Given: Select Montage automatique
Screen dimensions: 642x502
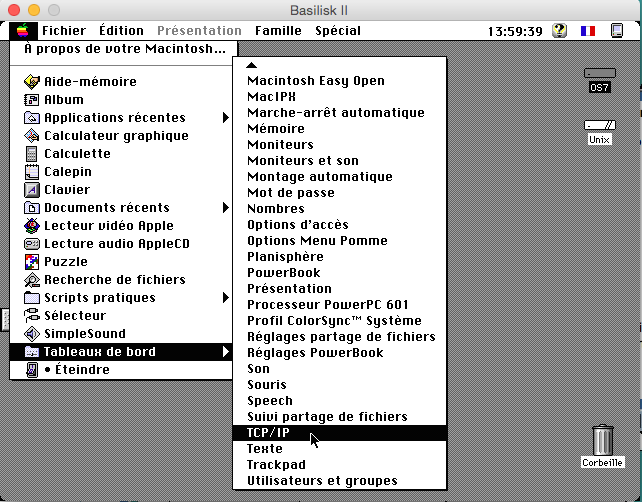Looking at the screenshot, I should pos(339,176).
